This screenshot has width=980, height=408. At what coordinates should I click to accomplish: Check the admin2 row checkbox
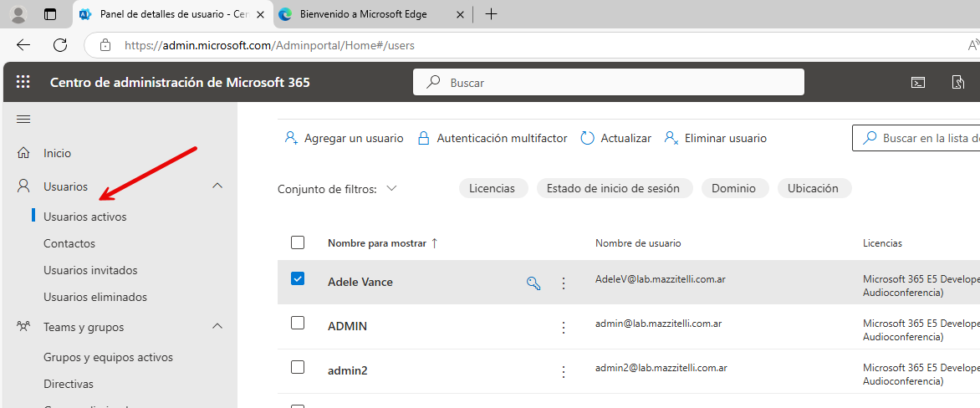[298, 367]
